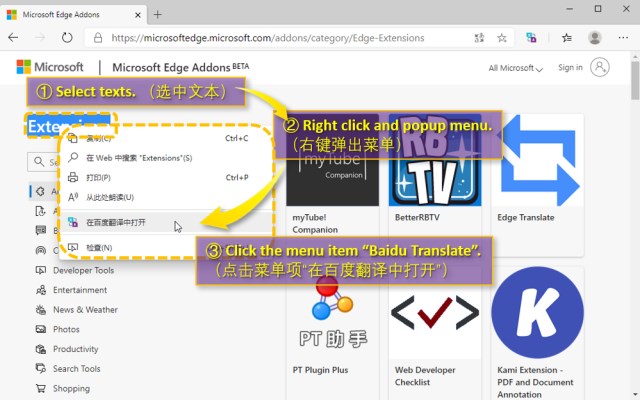Image resolution: width=640 pixels, height=400 pixels.
Task: Click the Developer Tools category icon
Action: pyautogui.click(x=41, y=270)
